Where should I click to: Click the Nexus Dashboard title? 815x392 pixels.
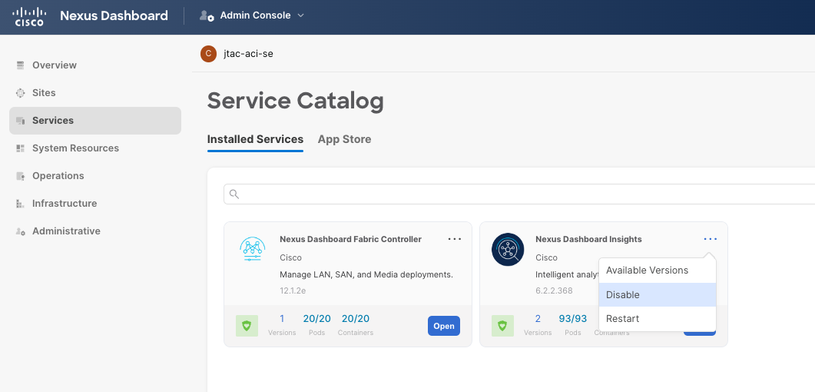click(114, 16)
